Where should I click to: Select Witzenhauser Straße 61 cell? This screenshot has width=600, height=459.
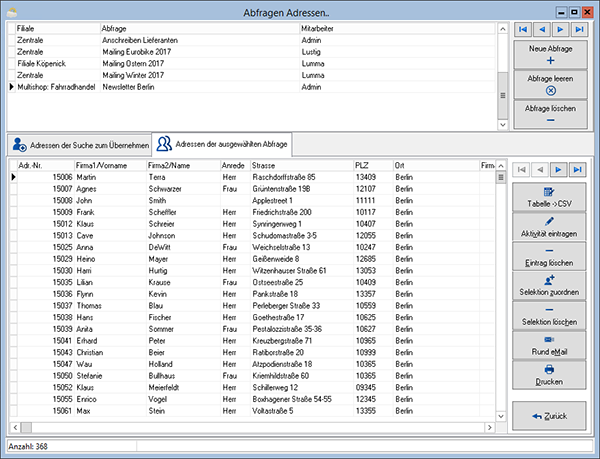tap(302, 270)
